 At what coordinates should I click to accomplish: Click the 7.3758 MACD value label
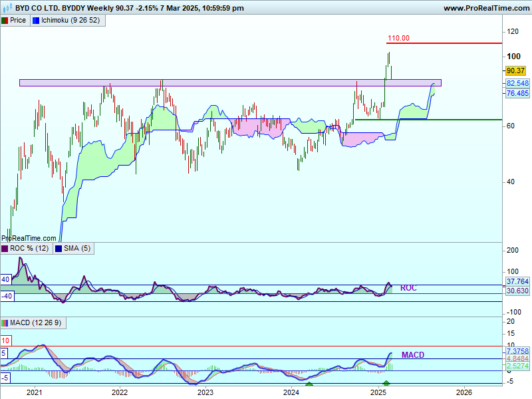coord(517,350)
